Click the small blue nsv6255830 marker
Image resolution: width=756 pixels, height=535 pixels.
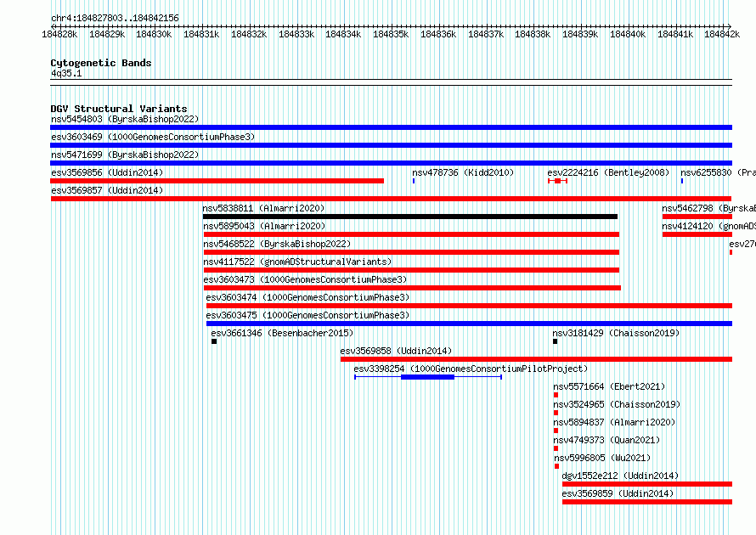click(x=682, y=181)
